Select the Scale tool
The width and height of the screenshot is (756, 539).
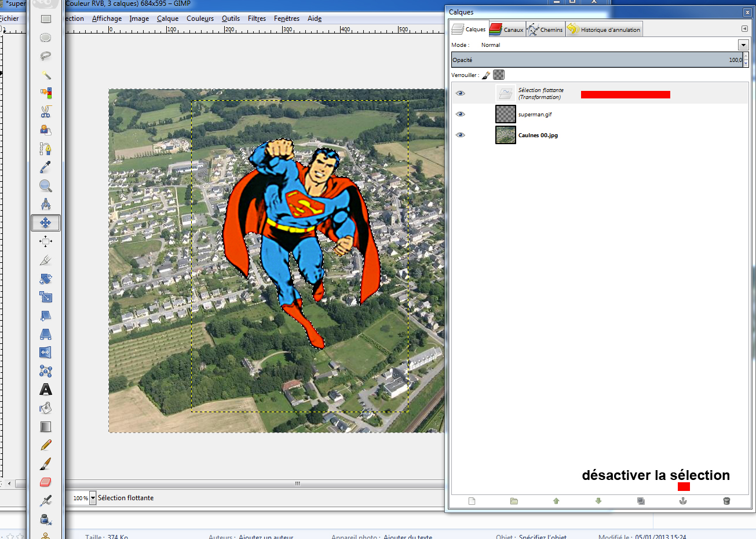[x=46, y=297]
